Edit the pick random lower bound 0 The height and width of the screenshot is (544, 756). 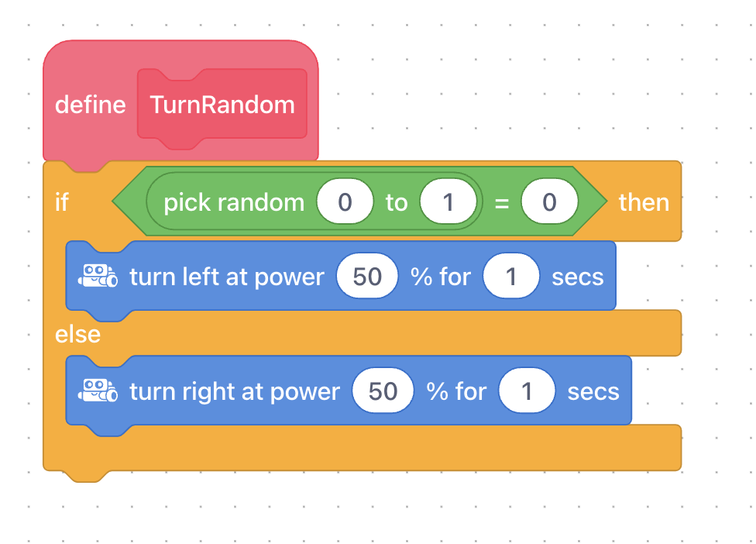(x=345, y=201)
